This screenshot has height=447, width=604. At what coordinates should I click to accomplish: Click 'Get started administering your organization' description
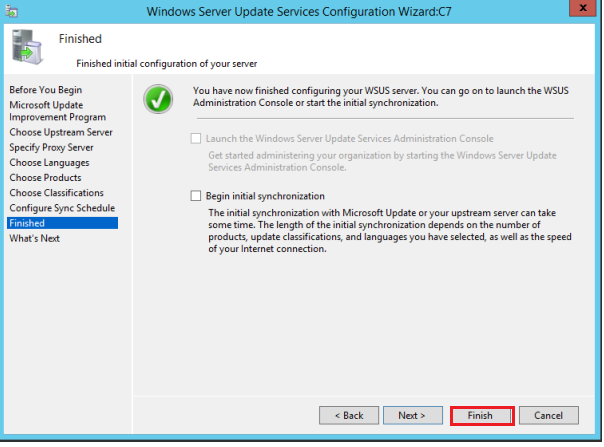click(x=382, y=161)
